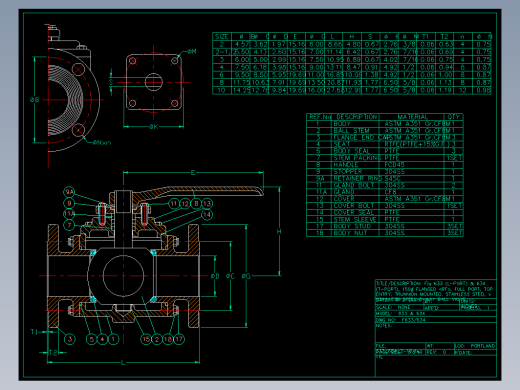Select balloon '14' right of handle

pyautogui.click(x=207, y=215)
